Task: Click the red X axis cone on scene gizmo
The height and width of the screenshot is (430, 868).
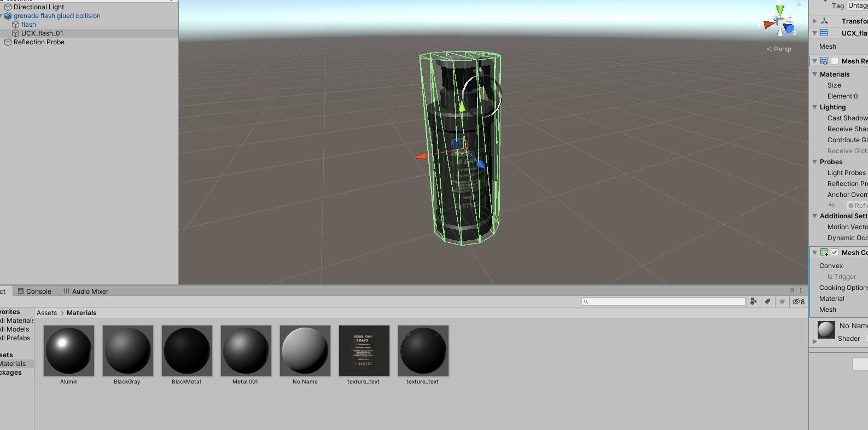Action: 769,24
